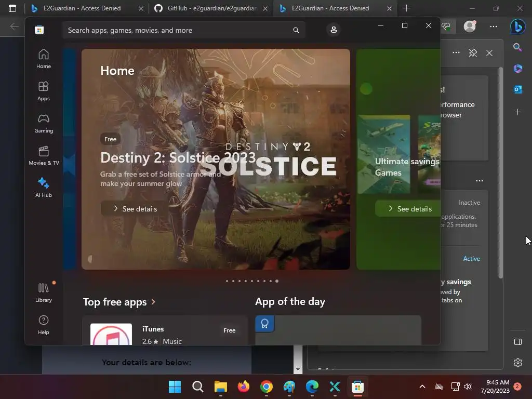Click the Active status link in Edge pane
This screenshot has width=532, height=399.
tap(472, 259)
